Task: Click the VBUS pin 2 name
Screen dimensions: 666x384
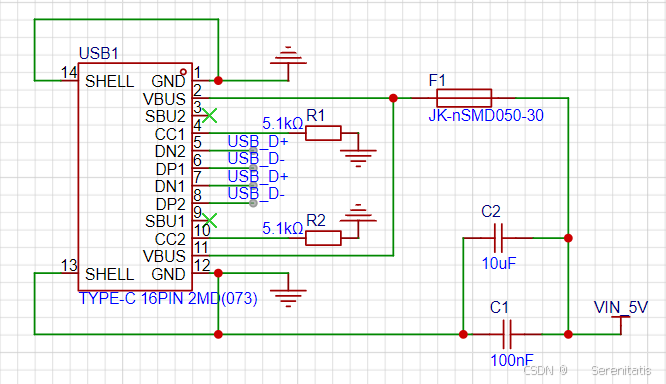Action: pos(164,99)
